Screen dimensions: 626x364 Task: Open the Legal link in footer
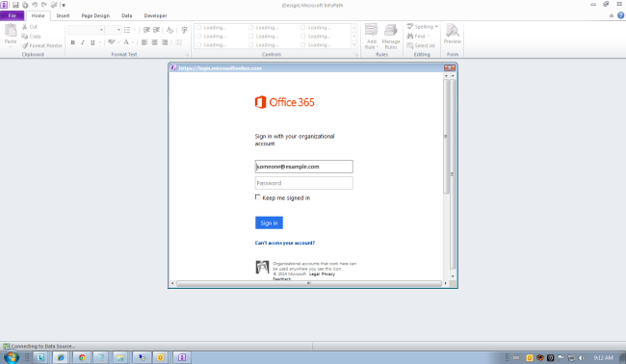pyautogui.click(x=314, y=274)
